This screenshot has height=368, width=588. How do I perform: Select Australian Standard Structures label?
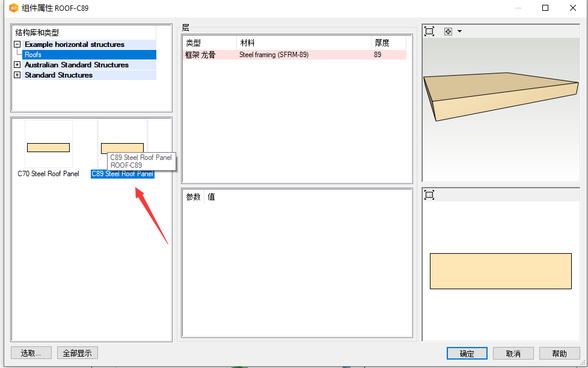tap(76, 65)
